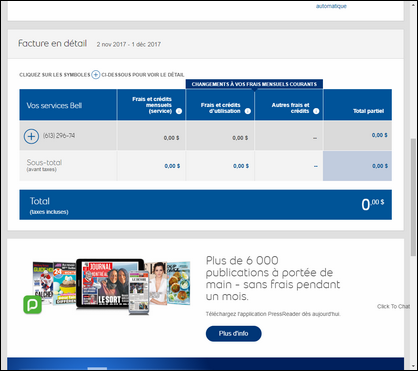The height and width of the screenshot is (371, 418).
Task: Click the phone showing Le Devoir newspaper
Action: click(139, 292)
